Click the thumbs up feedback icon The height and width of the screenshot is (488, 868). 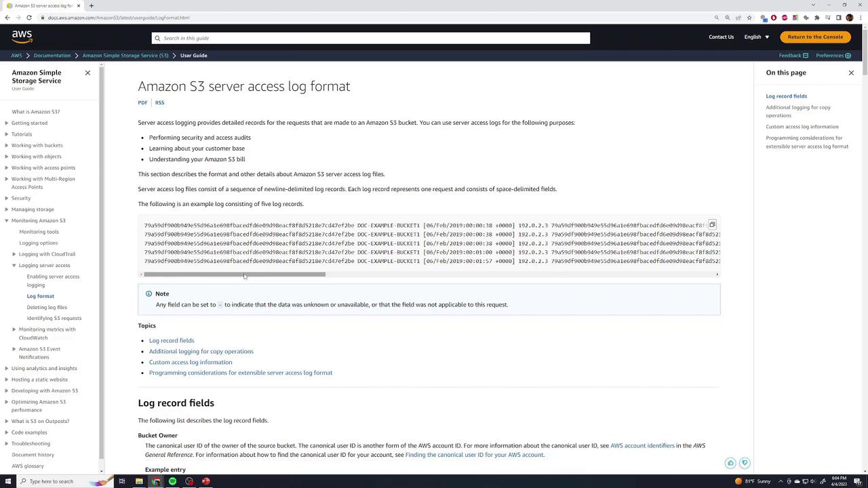coord(730,463)
